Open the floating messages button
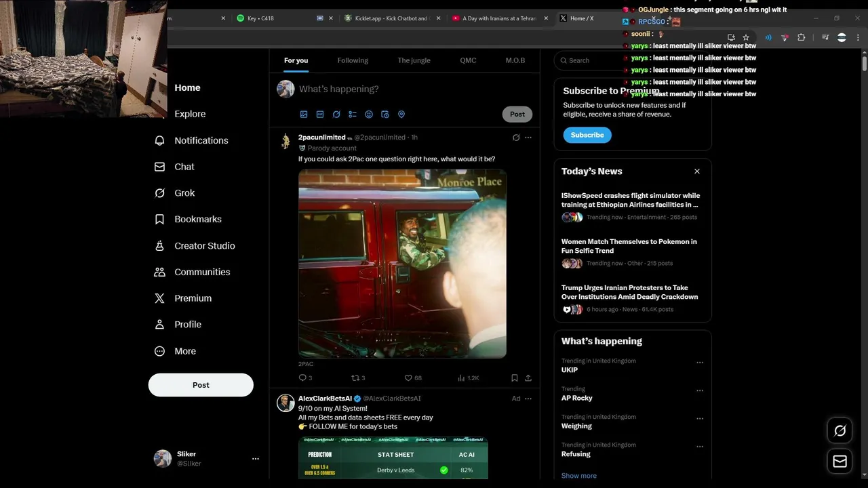The width and height of the screenshot is (868, 488). [x=840, y=462]
